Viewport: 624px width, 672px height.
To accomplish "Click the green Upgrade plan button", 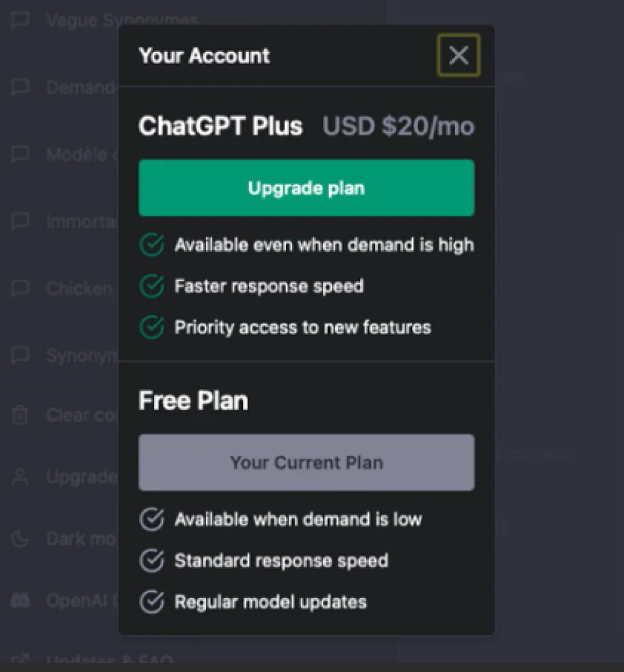I will pos(307,188).
